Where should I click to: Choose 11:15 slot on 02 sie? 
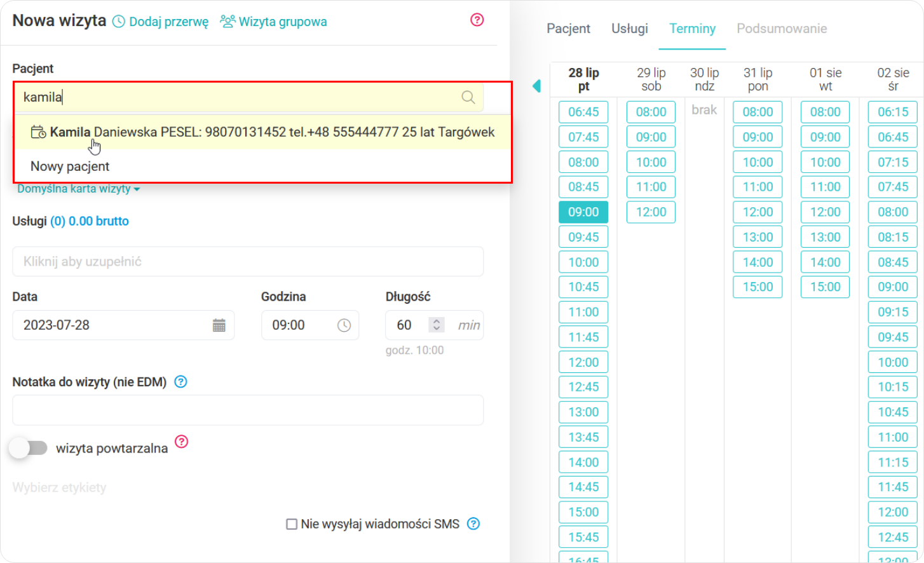pyautogui.click(x=893, y=463)
